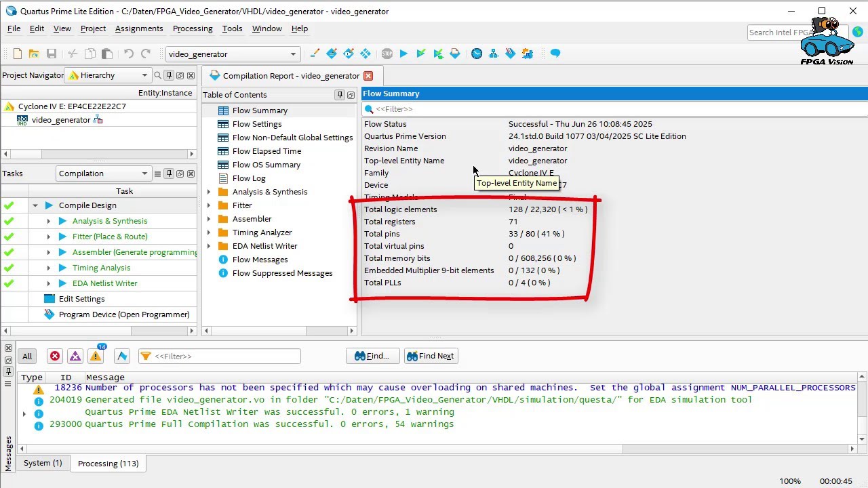868x488 pixels.
Task: Click the Flow Summary filter field
Action: coord(615,109)
